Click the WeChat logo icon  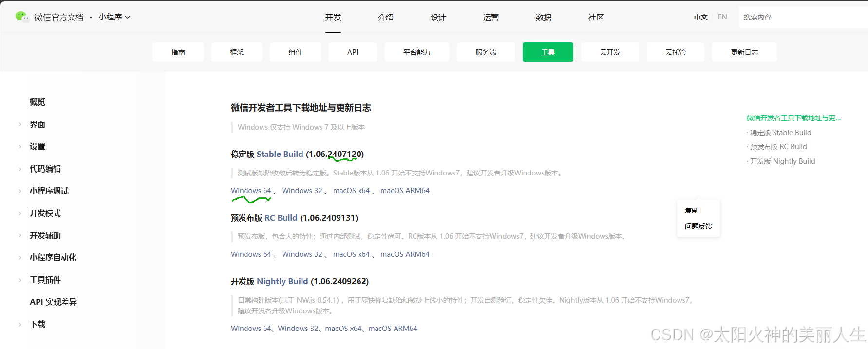pos(22,17)
